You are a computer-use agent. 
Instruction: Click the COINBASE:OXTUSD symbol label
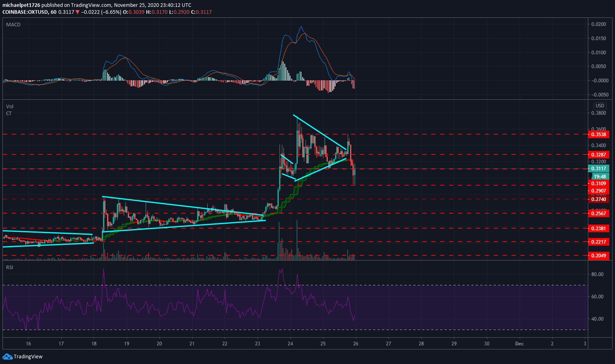(x=25, y=12)
